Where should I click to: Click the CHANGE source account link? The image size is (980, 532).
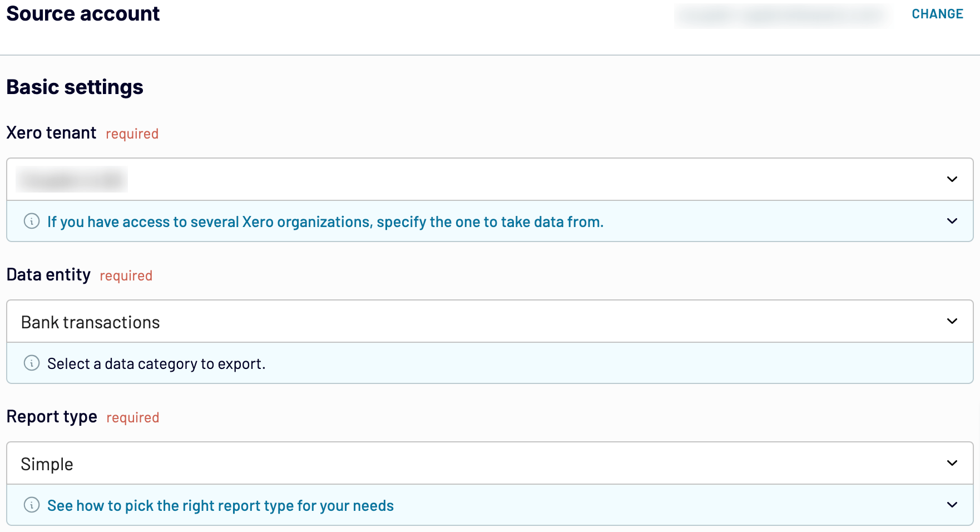coord(937,14)
